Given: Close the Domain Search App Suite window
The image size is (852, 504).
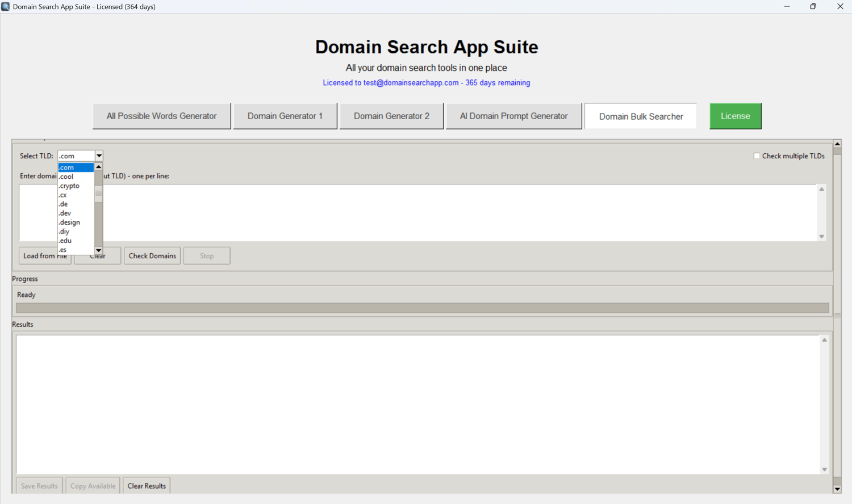Looking at the screenshot, I should [x=840, y=6].
